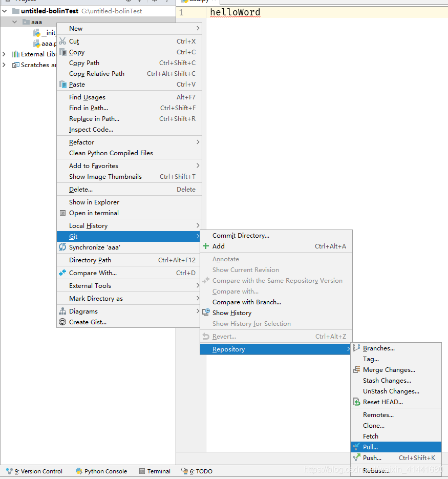The image size is (448, 479).
Task: Open the Refactor submenu arrow
Action: (198, 142)
